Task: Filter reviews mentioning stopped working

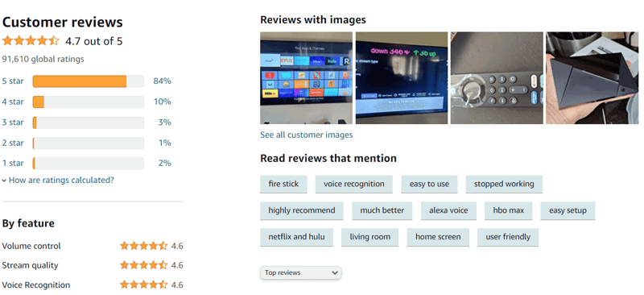Action: pyautogui.click(x=504, y=184)
